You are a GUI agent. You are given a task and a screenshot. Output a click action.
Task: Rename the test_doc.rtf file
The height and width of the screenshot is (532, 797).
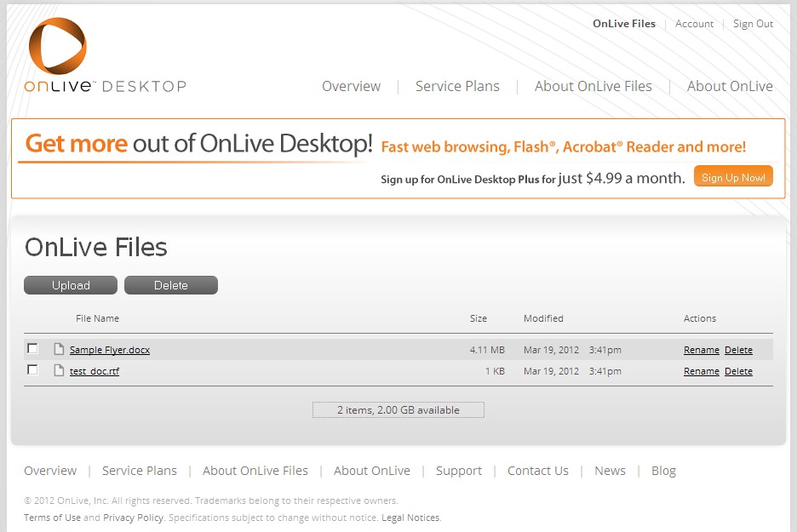pyautogui.click(x=702, y=371)
